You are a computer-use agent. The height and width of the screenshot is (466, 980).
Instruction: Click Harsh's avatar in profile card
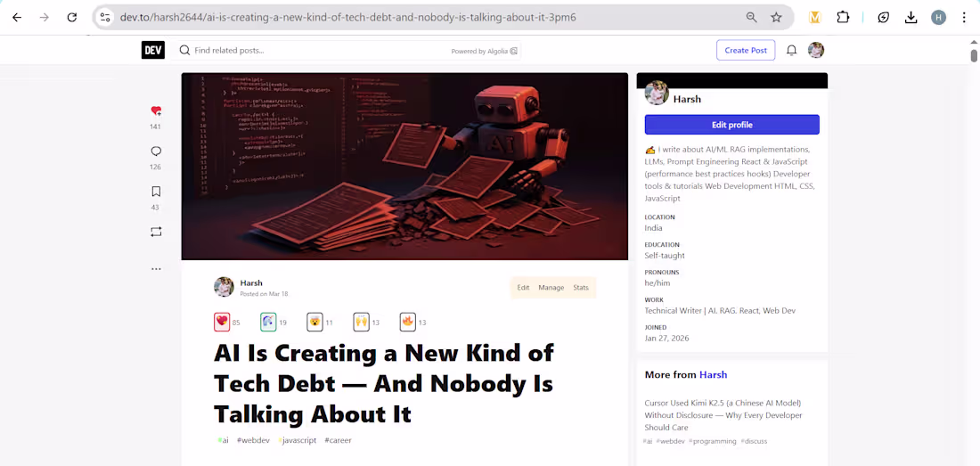point(657,93)
